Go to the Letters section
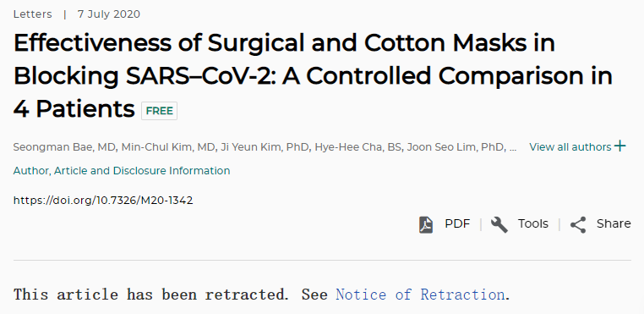Screen dimensions: 644x314 tap(32, 14)
